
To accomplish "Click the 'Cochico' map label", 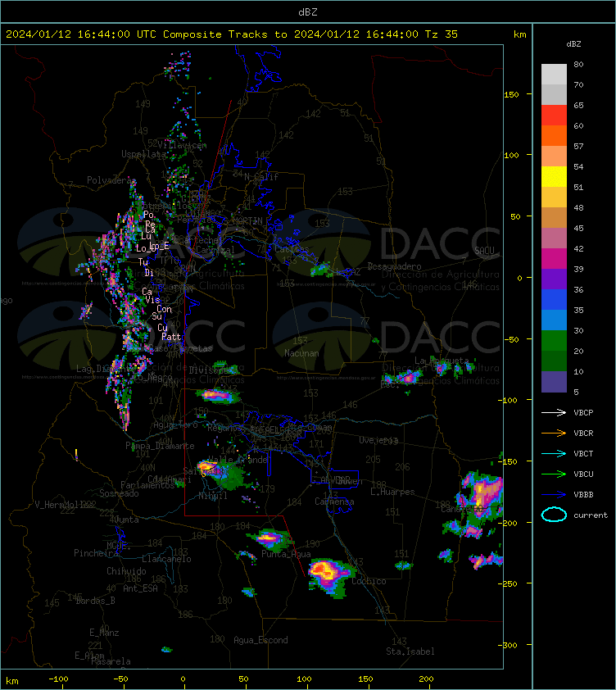I will (369, 581).
